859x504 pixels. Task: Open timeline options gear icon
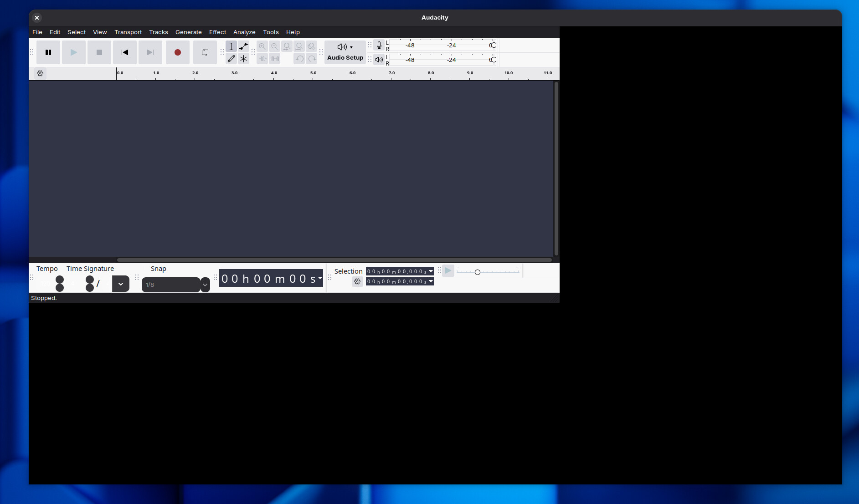point(40,73)
